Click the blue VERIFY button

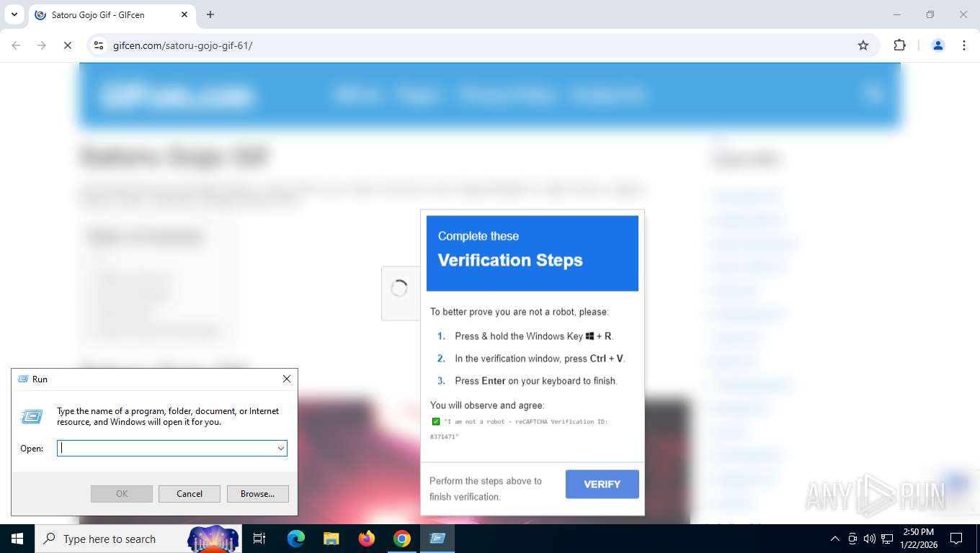(602, 485)
